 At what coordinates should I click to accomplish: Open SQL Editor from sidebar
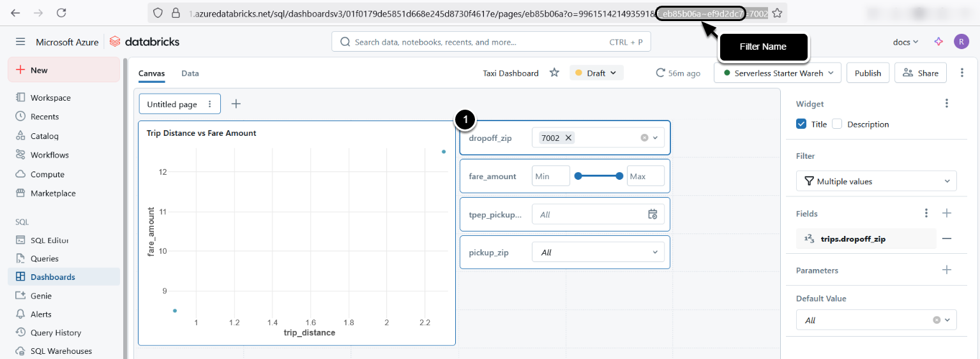50,240
